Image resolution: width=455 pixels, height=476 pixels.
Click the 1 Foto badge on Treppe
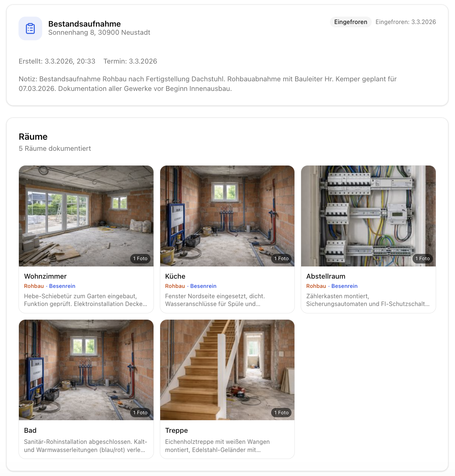click(x=281, y=413)
